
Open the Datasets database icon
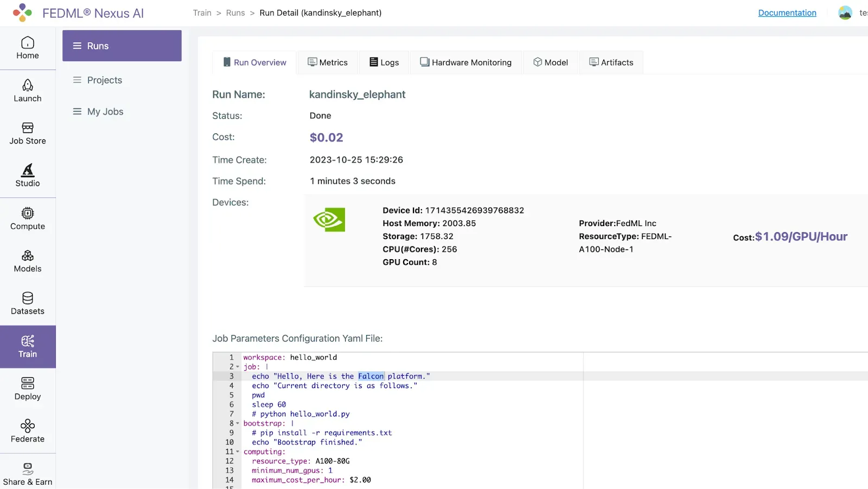click(x=28, y=298)
